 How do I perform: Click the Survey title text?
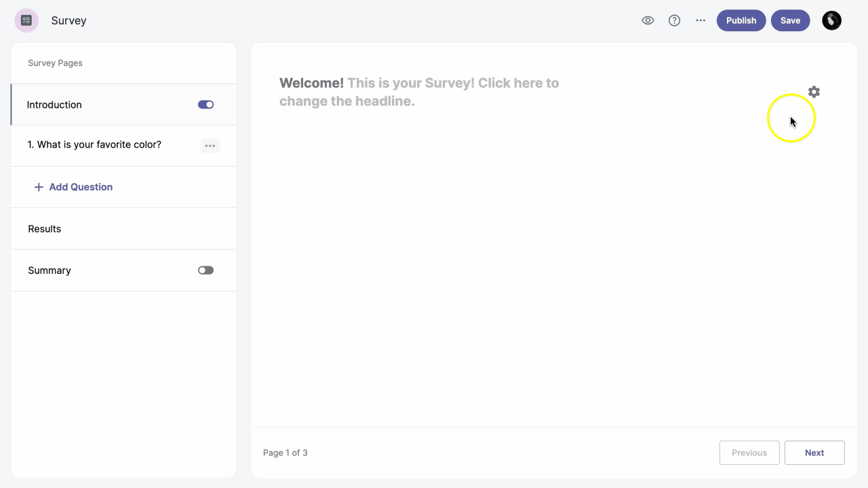click(68, 20)
